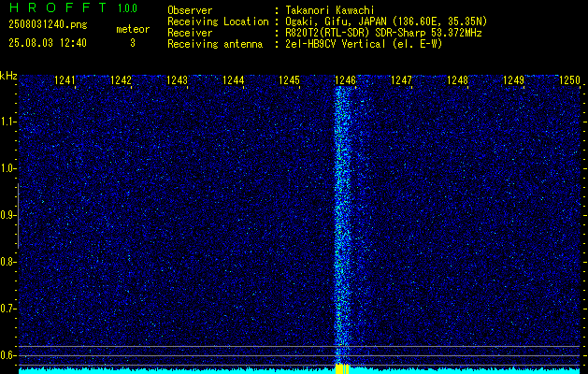Click the gray vertical range bar near 0.9 kHz
The height and width of the screenshot is (374, 588).
pos(18,216)
